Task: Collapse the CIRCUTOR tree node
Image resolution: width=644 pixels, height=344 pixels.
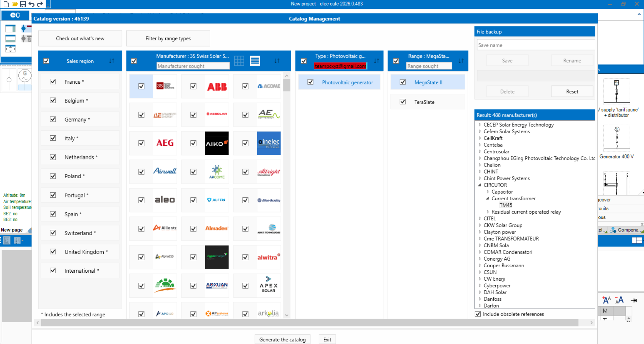Action: click(x=480, y=185)
